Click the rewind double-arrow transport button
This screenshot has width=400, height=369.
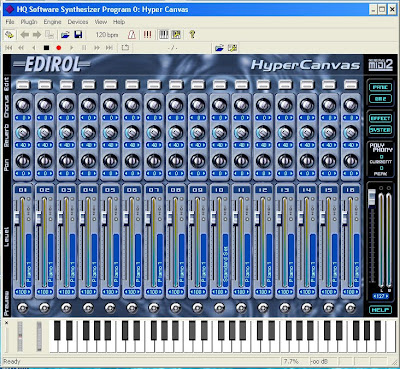[21, 48]
